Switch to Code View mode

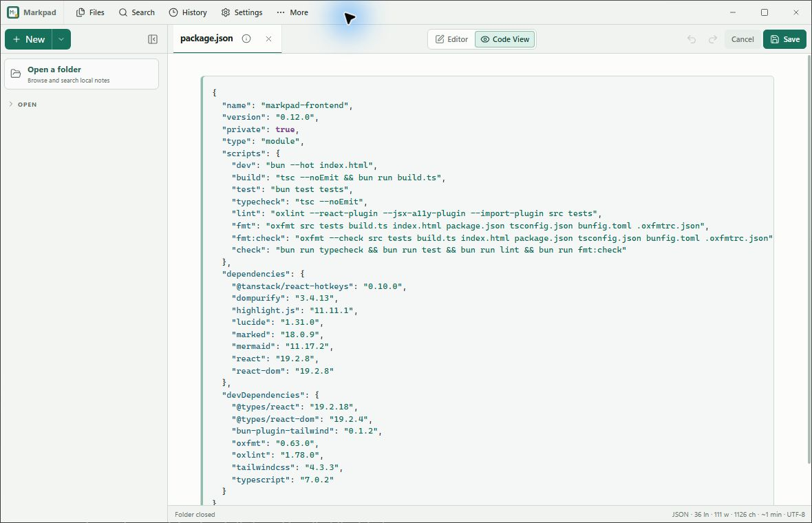point(505,39)
